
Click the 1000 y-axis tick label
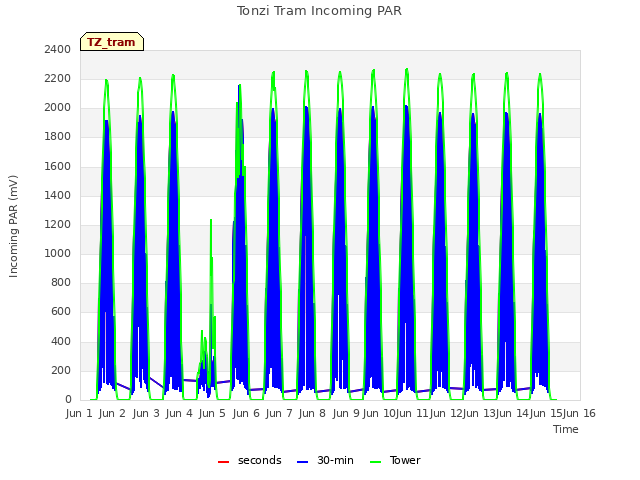pyautogui.click(x=58, y=253)
